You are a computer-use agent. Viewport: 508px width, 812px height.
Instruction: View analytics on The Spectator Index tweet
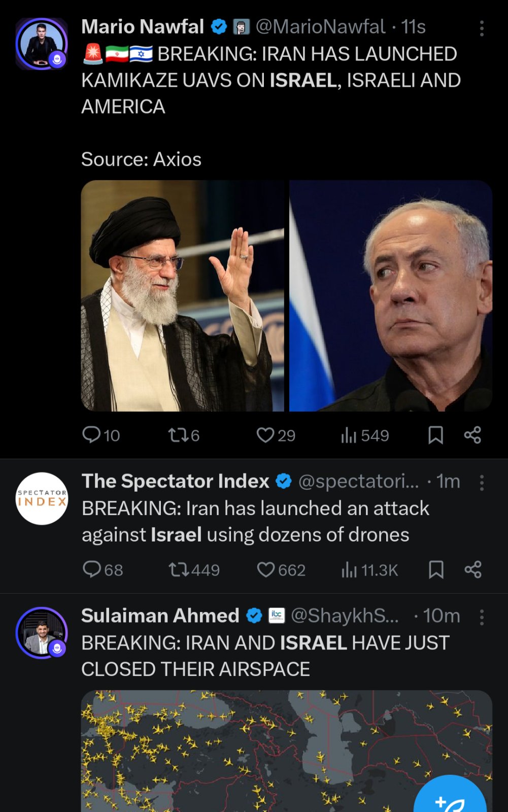(349, 569)
